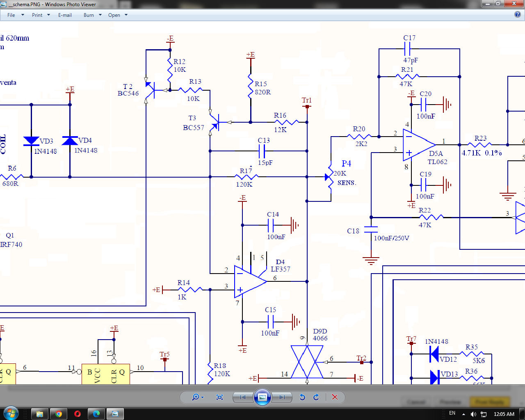The image size is (525, 420).
Task: Go to the previous image
Action: (242, 397)
